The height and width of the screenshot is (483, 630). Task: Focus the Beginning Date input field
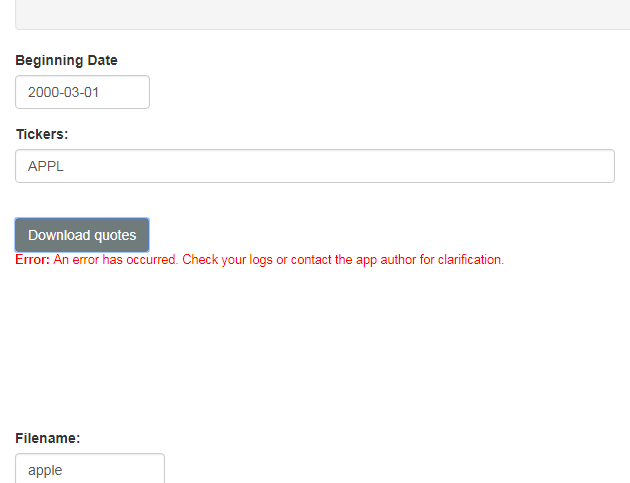tap(82, 92)
